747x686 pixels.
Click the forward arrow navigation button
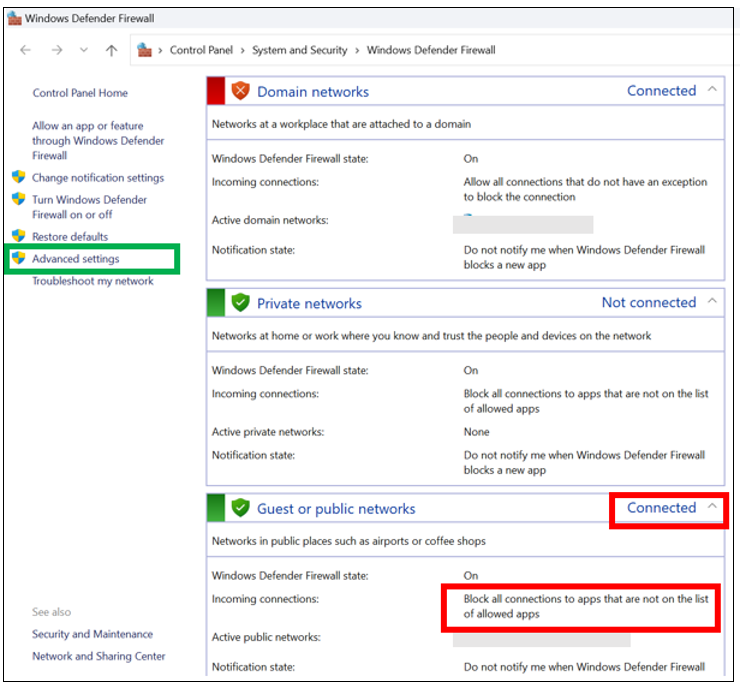[x=58, y=50]
